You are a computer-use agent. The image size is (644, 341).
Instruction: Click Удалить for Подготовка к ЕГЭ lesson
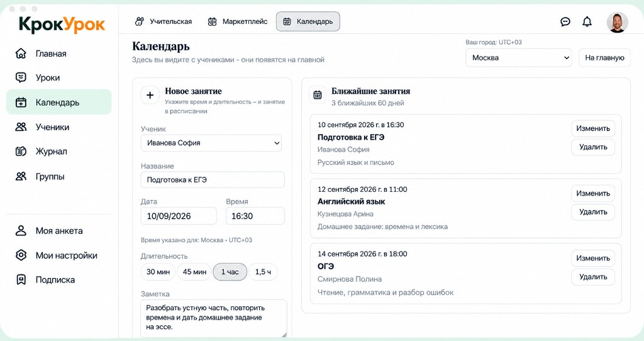pos(593,147)
